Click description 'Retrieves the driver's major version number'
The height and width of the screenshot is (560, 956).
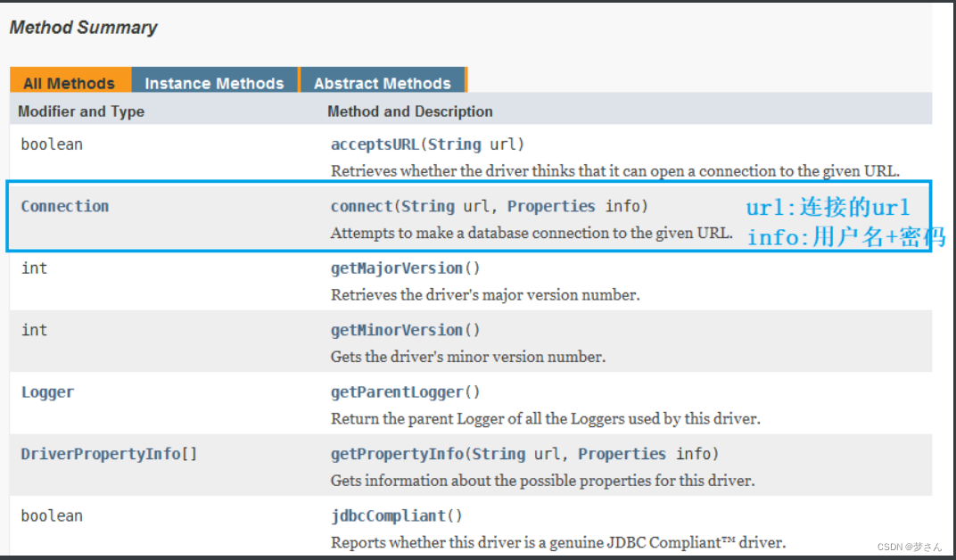(485, 295)
